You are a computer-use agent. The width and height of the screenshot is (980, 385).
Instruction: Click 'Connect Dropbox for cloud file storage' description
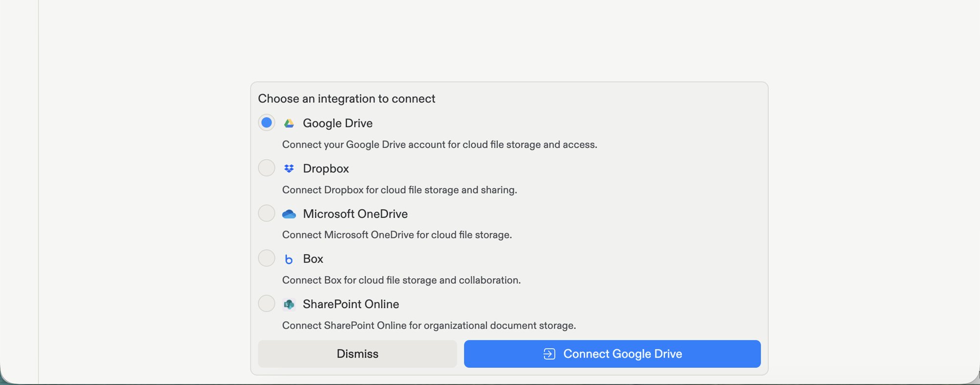(x=399, y=190)
